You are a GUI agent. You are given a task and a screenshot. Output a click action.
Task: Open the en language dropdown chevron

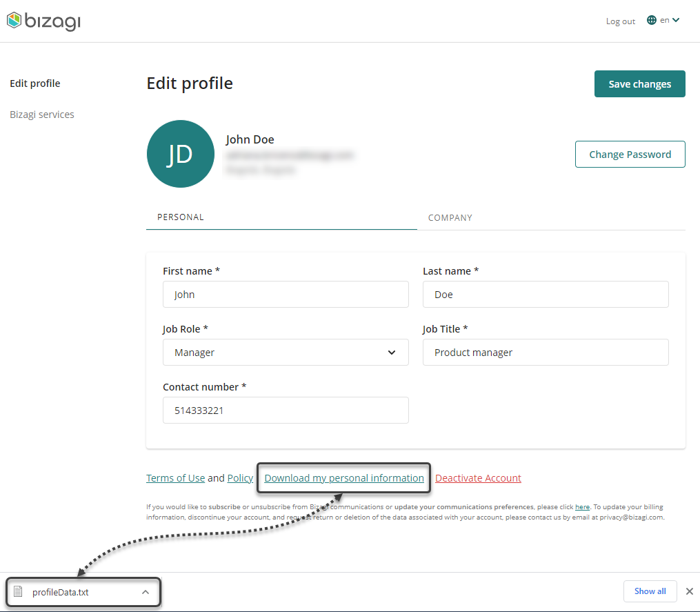click(x=676, y=20)
